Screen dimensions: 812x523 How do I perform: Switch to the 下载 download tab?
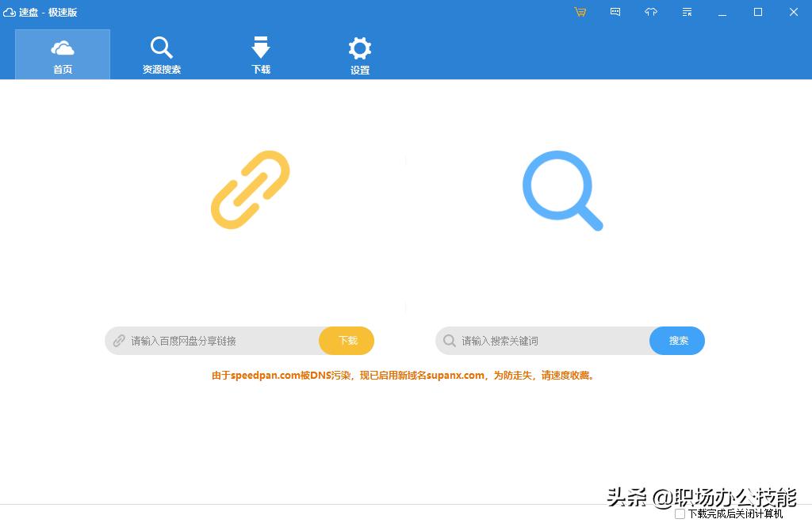(260, 53)
